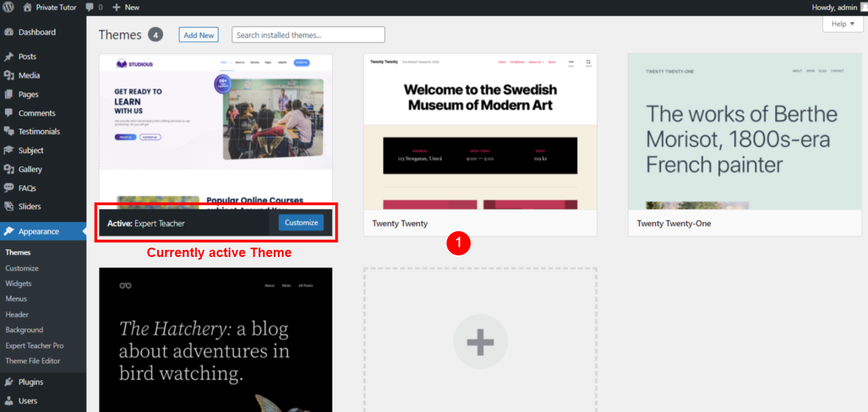Click the Active: Expert Teacher label
Screen dimensions: 868x412
point(146,224)
